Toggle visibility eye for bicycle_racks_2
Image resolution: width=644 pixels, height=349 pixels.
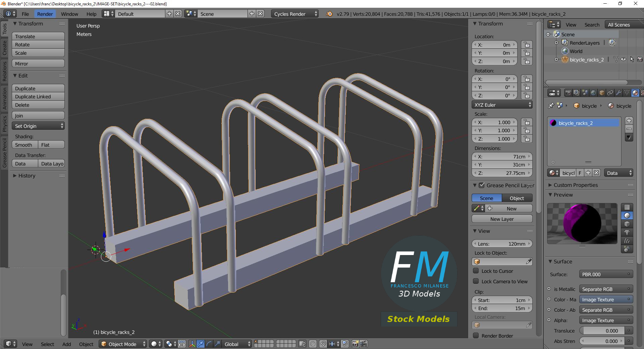click(x=623, y=59)
